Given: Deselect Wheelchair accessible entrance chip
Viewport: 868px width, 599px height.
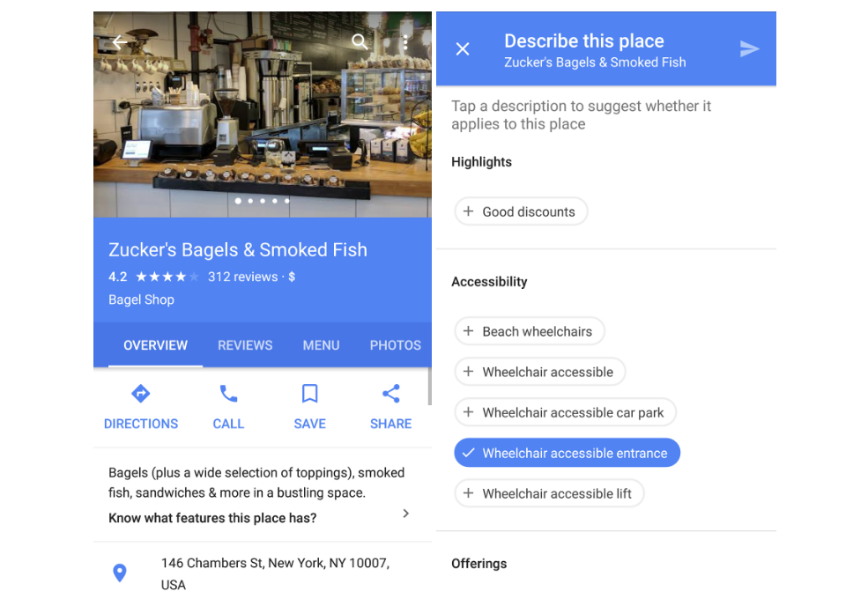Looking at the screenshot, I should 567,453.
